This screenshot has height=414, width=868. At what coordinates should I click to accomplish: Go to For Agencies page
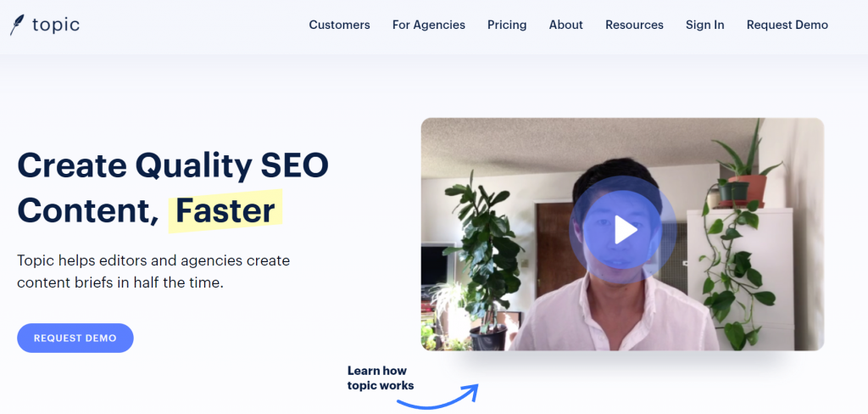coord(428,25)
